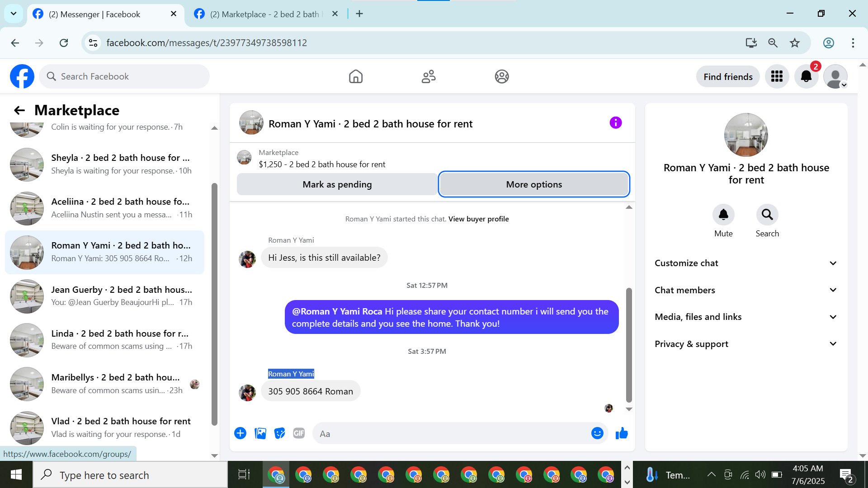Click the chat list scrollbar
The image size is (868, 488).
pyautogui.click(x=214, y=304)
